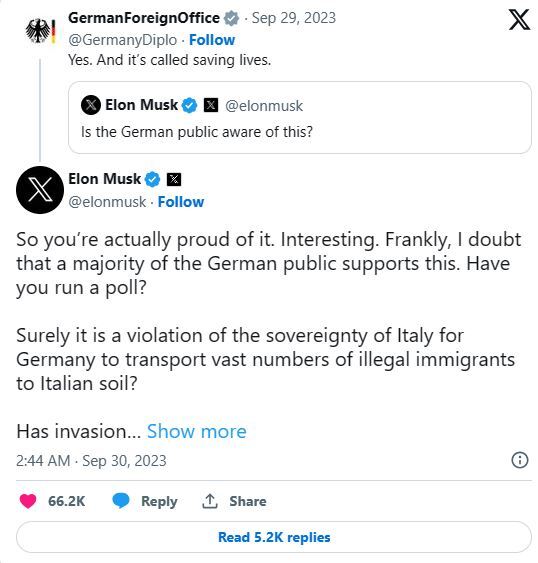The height and width of the screenshot is (563, 538).
Task: Click the verified badge beside GermanForeignOffice
Action: 231,18
